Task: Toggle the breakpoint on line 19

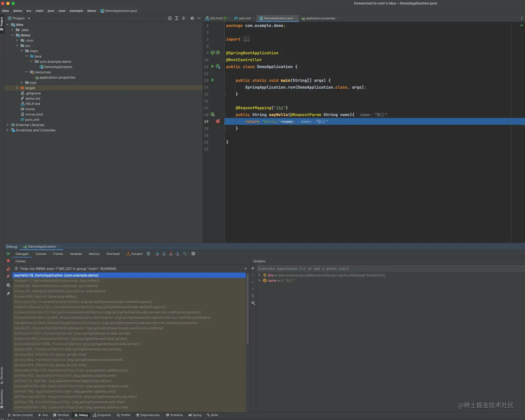Action: [x=218, y=121]
